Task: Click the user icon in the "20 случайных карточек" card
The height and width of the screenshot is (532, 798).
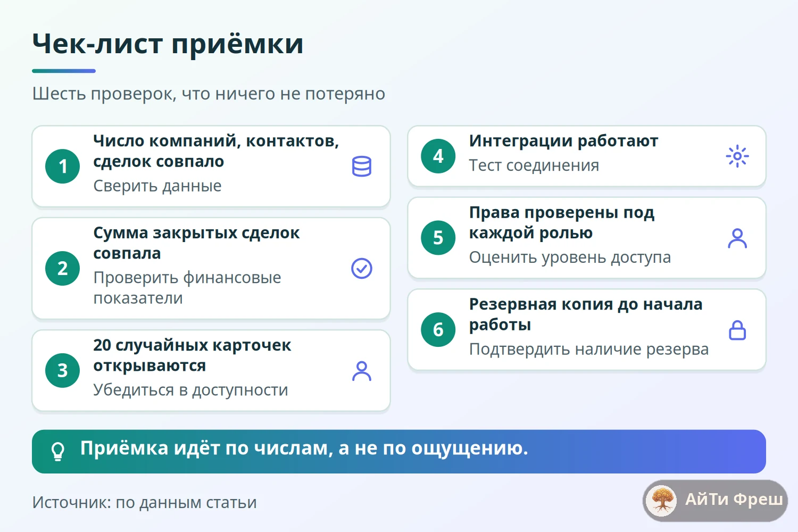Action: point(362,371)
